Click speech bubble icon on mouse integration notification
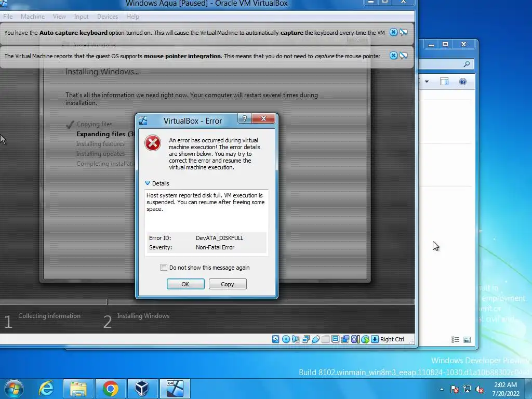This screenshot has height=399, width=532. pos(403,56)
